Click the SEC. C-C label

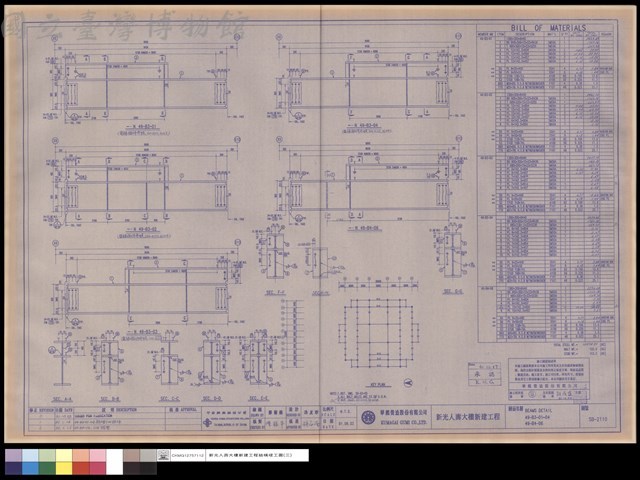tap(169, 399)
